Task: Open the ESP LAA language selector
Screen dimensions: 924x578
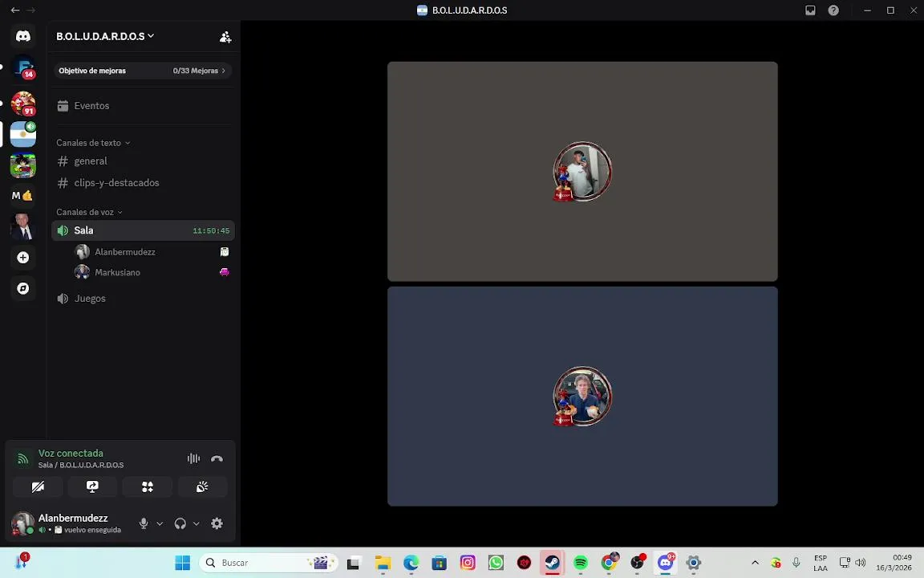Action: point(821,564)
